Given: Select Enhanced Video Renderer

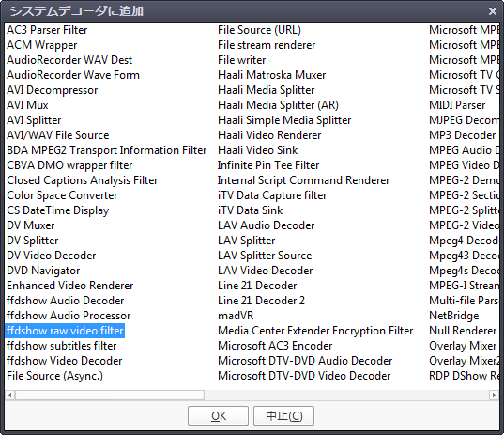Looking at the screenshot, I should tap(70, 286).
